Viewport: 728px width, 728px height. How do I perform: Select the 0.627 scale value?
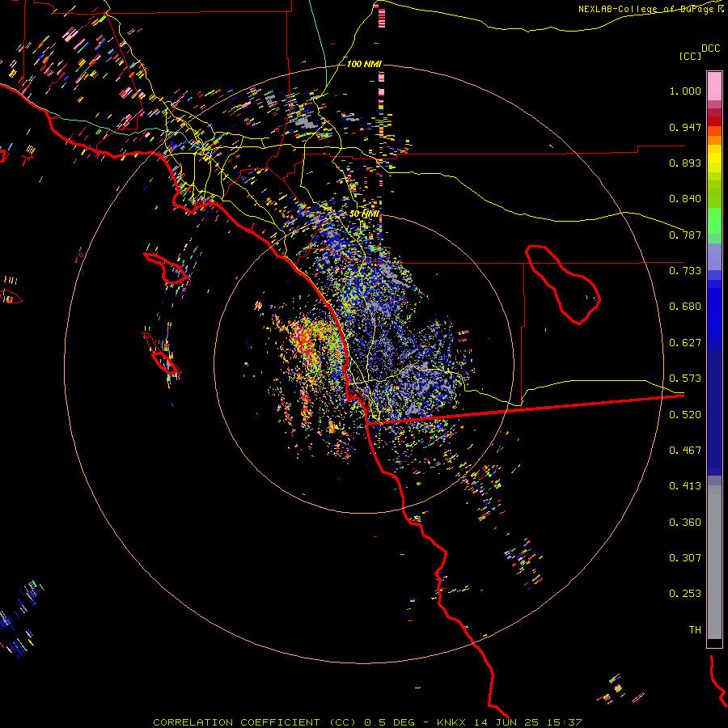click(x=685, y=343)
